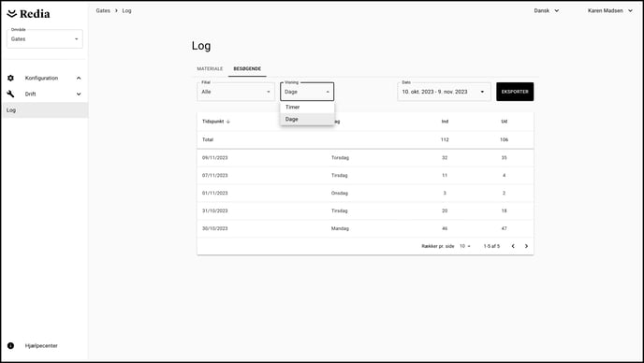Image resolution: width=644 pixels, height=363 pixels.
Task: Open the Karen Madsen user menu
Action: pos(610,10)
